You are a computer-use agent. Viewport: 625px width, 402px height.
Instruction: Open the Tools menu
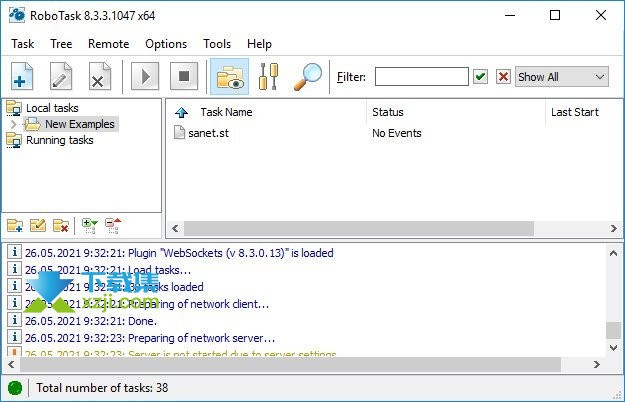tap(217, 43)
